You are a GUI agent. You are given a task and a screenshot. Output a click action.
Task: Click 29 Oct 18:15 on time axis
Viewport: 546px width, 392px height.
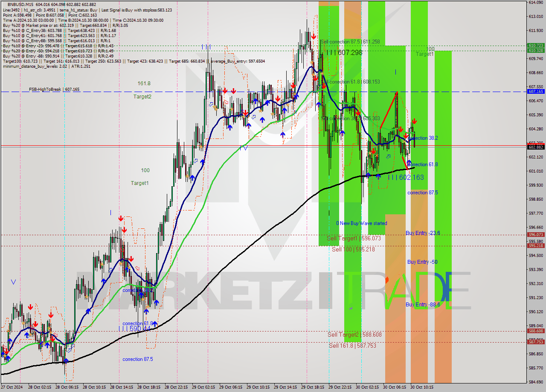coord(313,387)
